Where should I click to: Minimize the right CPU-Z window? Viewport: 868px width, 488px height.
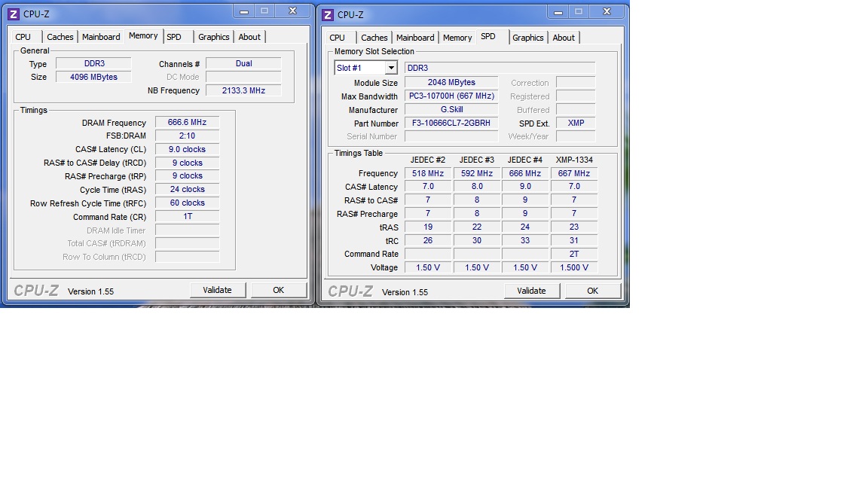point(558,12)
